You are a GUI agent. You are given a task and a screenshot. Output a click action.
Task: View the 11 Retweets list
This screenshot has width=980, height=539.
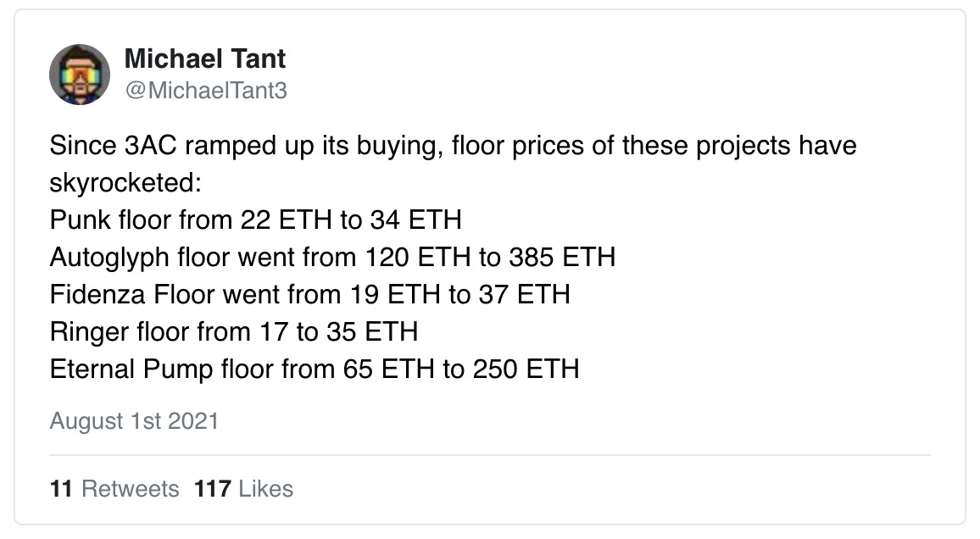click(x=114, y=488)
